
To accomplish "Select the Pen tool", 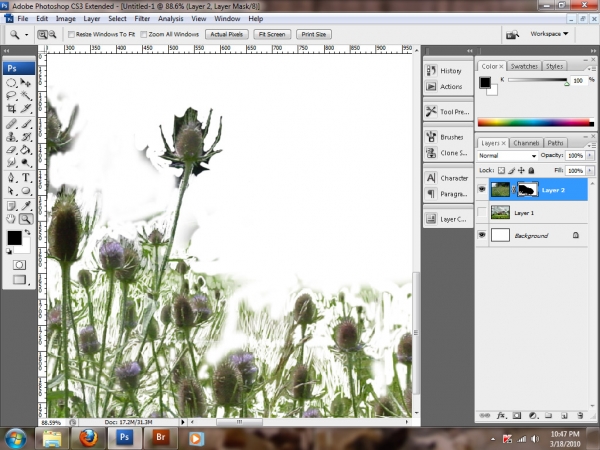I will pos(11,178).
